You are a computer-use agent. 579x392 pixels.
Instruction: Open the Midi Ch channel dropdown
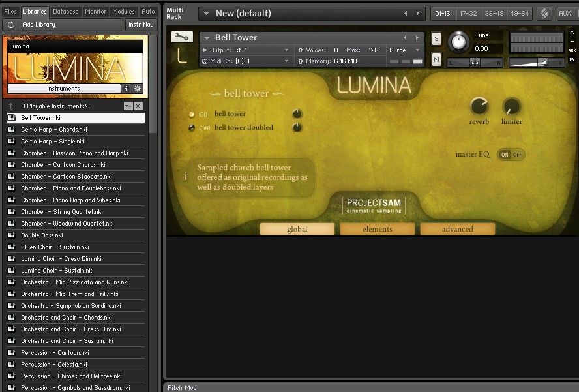click(x=286, y=61)
